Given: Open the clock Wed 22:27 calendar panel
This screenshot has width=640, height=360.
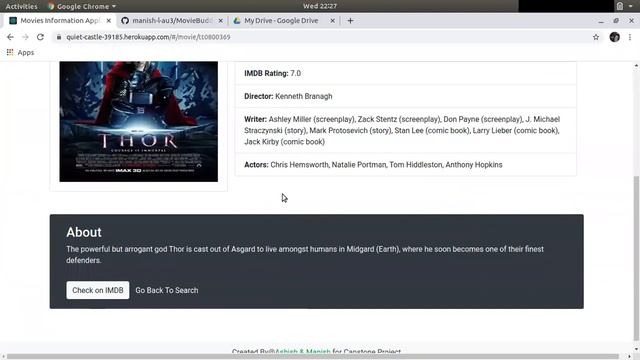Looking at the screenshot, I should 320,6.
